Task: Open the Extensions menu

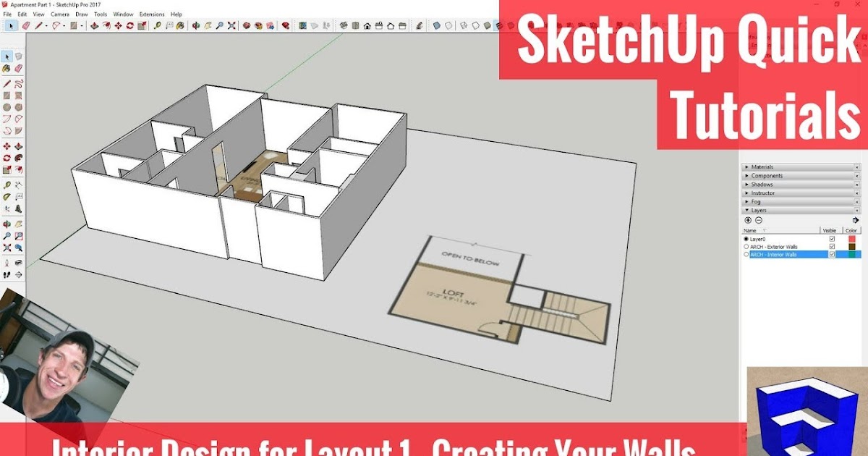Action: click(x=152, y=14)
